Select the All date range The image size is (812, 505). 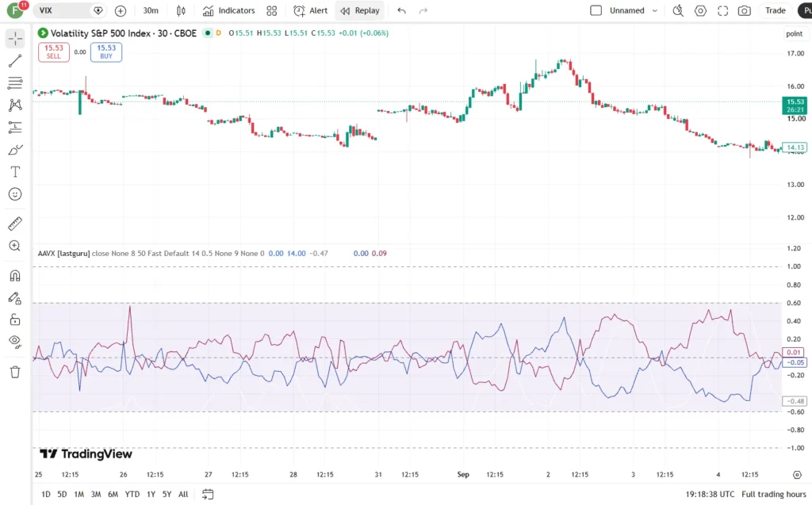pos(183,494)
